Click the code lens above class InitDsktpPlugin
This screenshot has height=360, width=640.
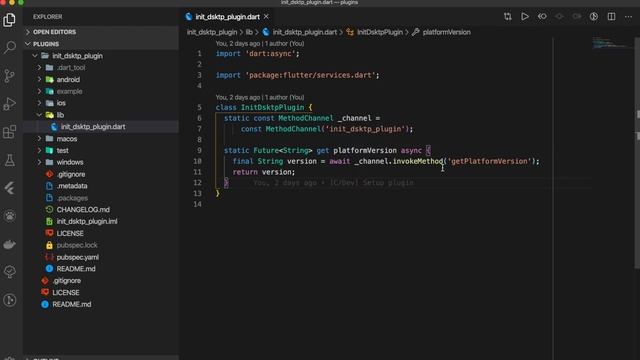coord(260,97)
